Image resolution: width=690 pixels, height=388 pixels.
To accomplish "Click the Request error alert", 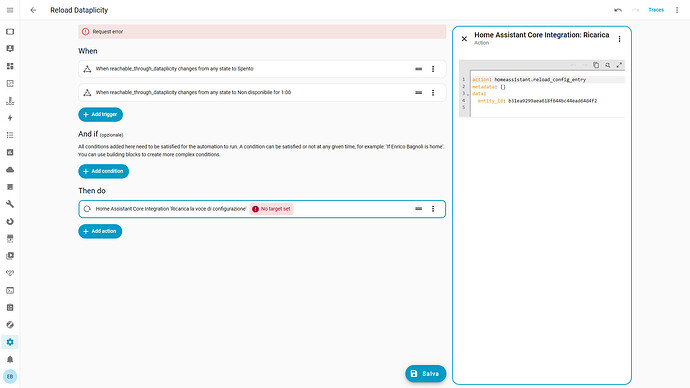I will (x=262, y=32).
